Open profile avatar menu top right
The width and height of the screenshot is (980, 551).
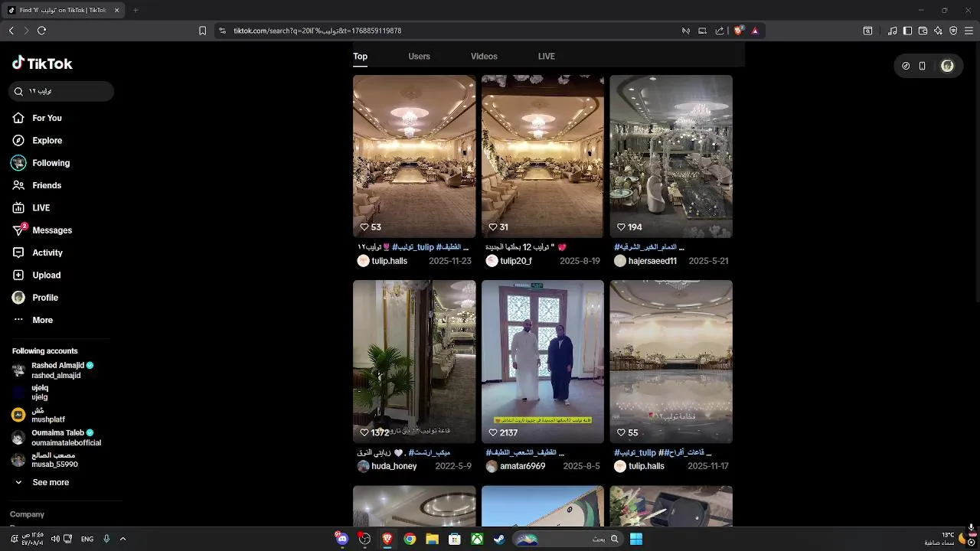coord(947,66)
